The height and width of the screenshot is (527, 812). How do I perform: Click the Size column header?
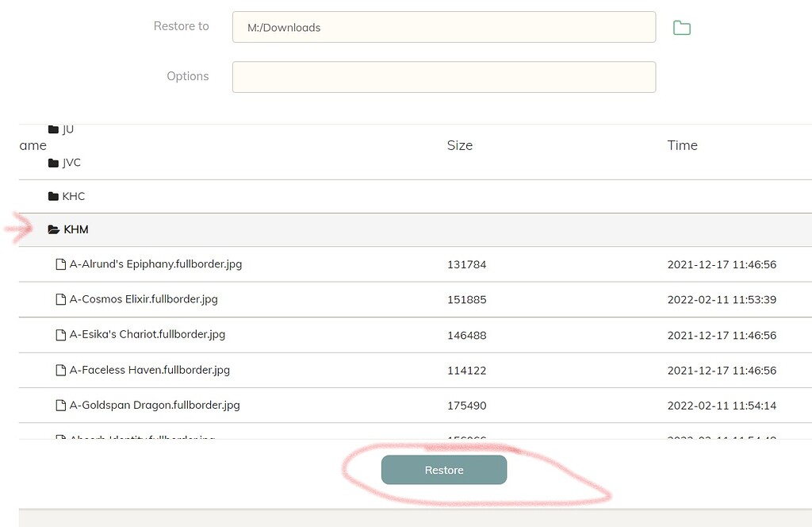pyautogui.click(x=459, y=145)
